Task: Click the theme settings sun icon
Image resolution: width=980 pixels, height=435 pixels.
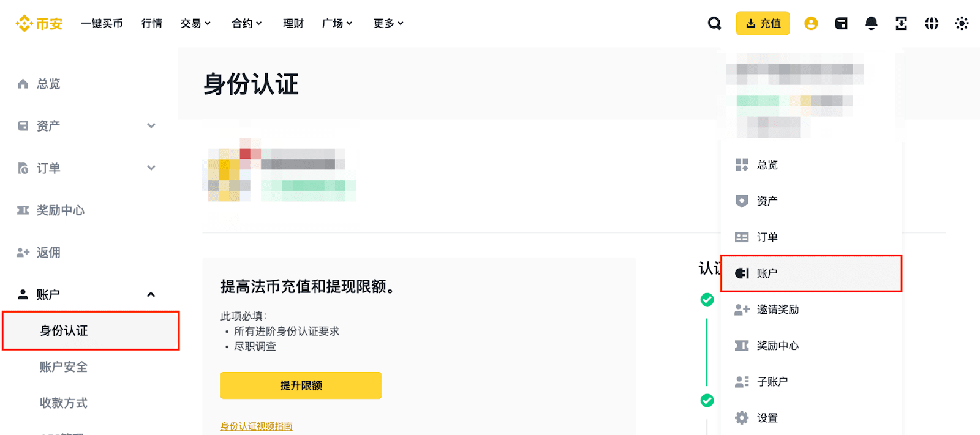Action: pos(962,23)
